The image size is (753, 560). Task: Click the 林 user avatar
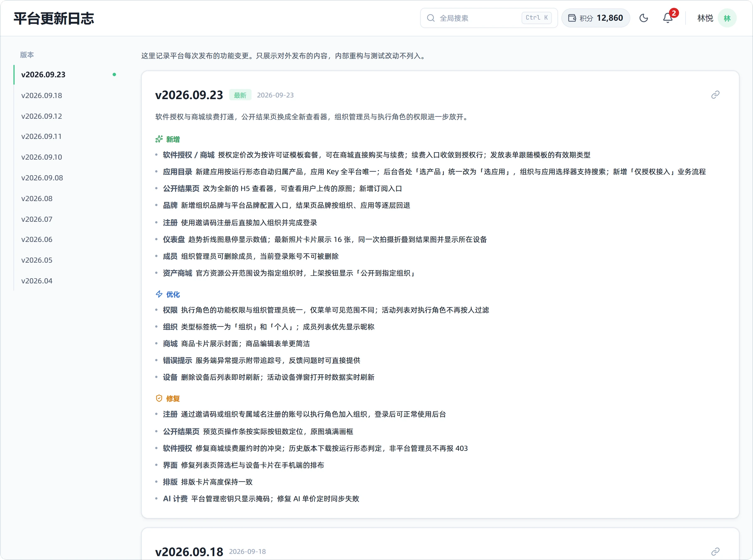[727, 18]
